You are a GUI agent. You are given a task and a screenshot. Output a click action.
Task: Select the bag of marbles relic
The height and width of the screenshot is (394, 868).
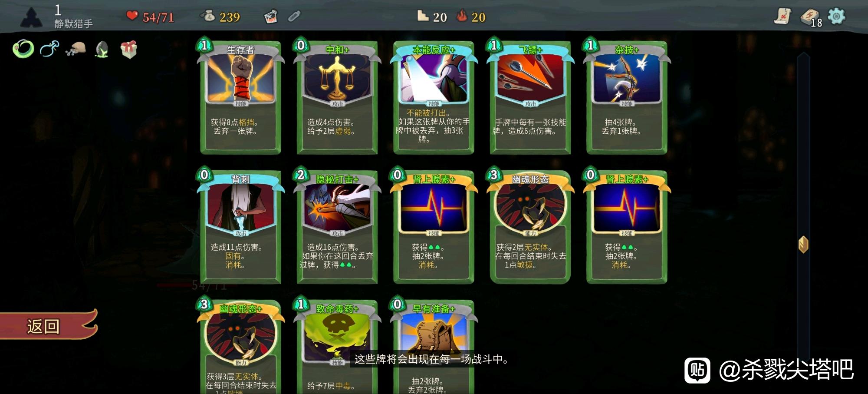coord(76,50)
